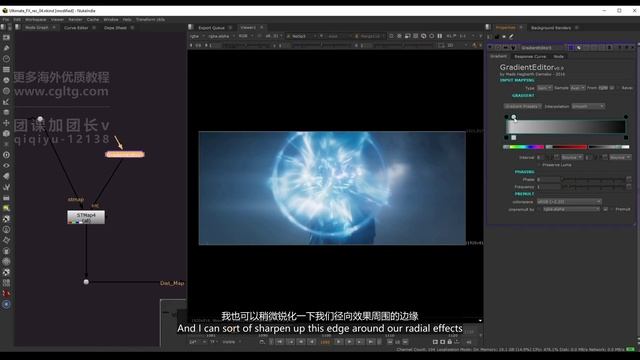Click the Phase slider track

point(593,179)
